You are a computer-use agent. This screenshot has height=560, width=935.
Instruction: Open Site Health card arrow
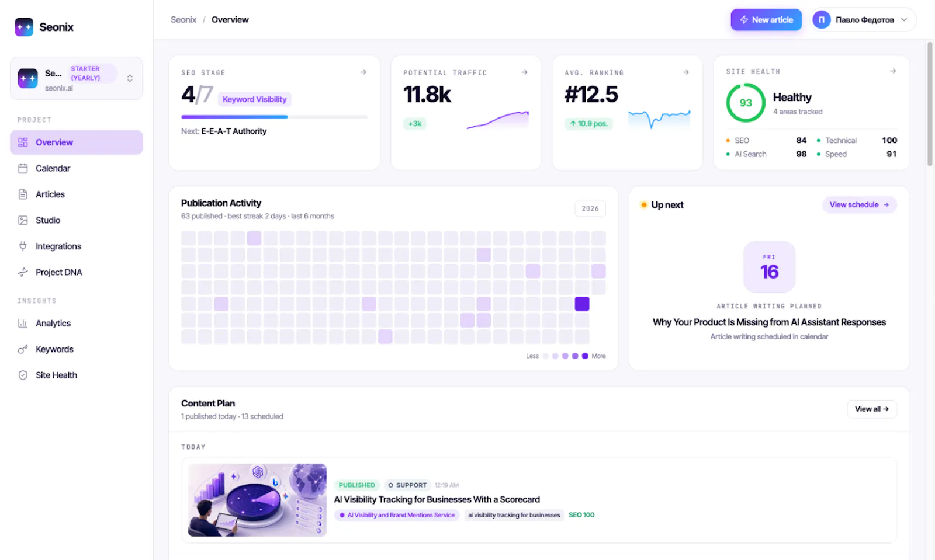pyautogui.click(x=893, y=71)
